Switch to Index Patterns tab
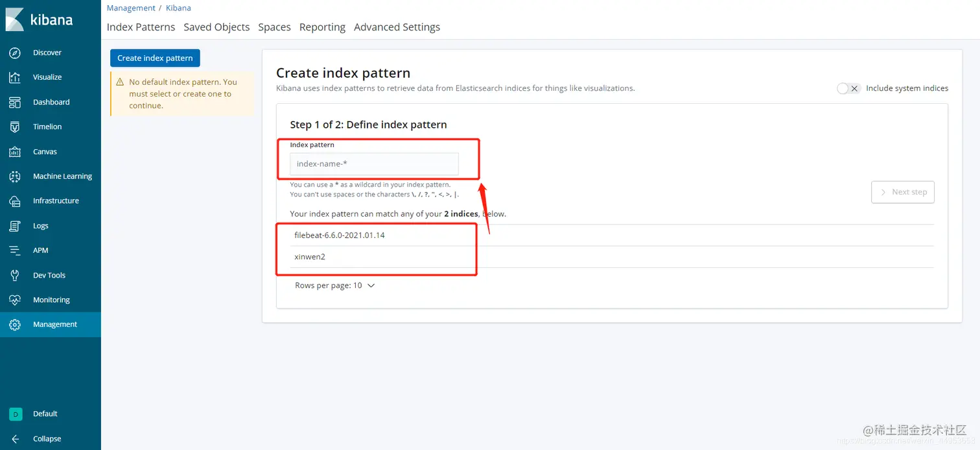980x450 pixels. click(141, 27)
